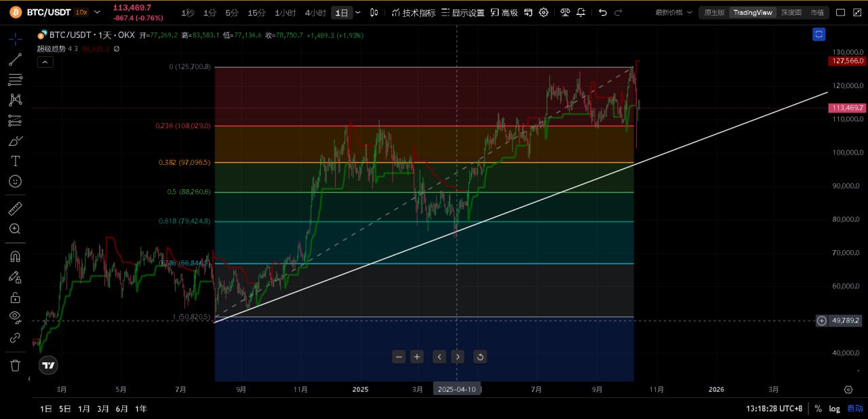This screenshot has width=868, height=419.
Task: Select the text annotation tool
Action: 15,161
